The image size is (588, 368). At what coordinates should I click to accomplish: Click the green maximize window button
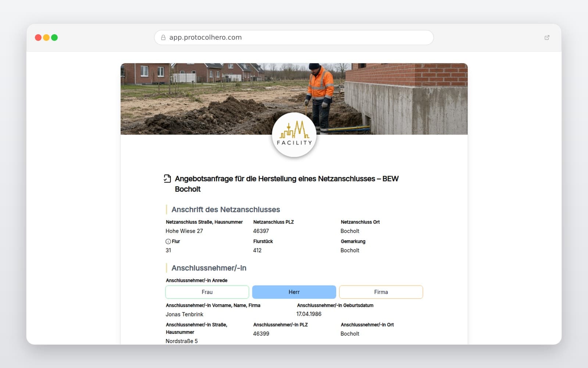54,38
